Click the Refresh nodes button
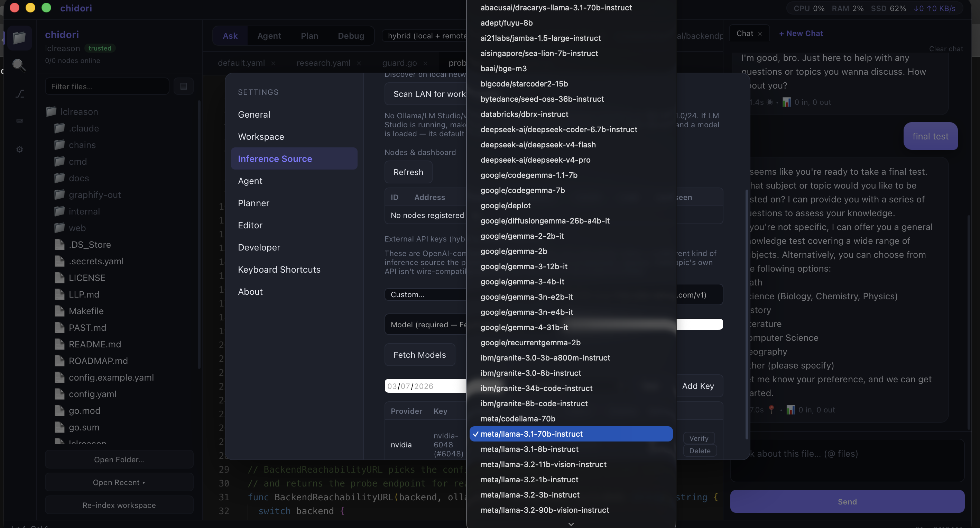Screen dimensions: 980x528 point(408,172)
